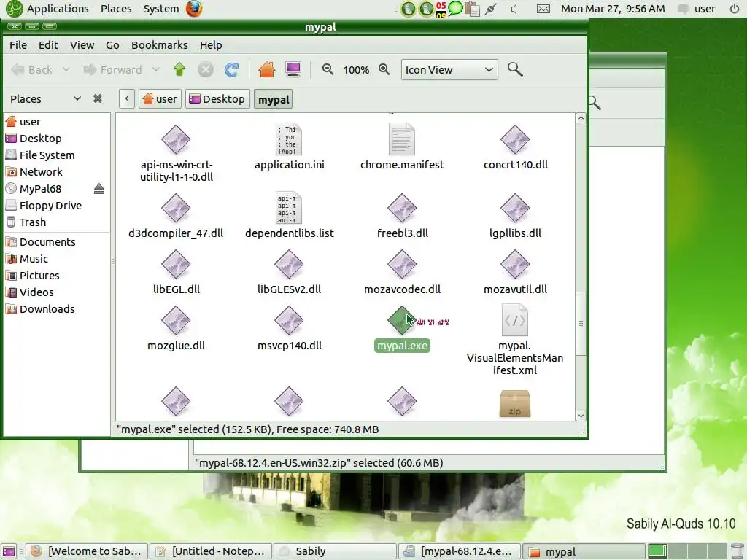Select mozavcodec.dll file
This screenshot has height=560, width=747.
tap(402, 271)
